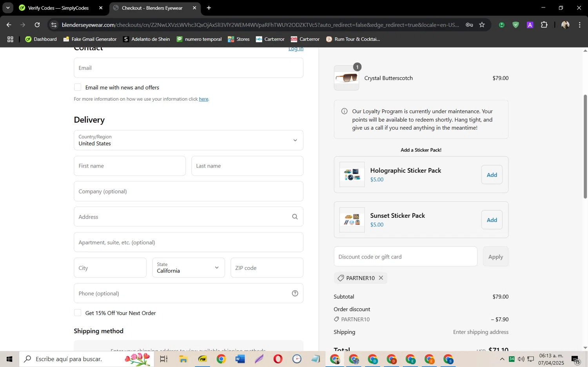Click the First name field
588x367 pixels.
tap(130, 166)
